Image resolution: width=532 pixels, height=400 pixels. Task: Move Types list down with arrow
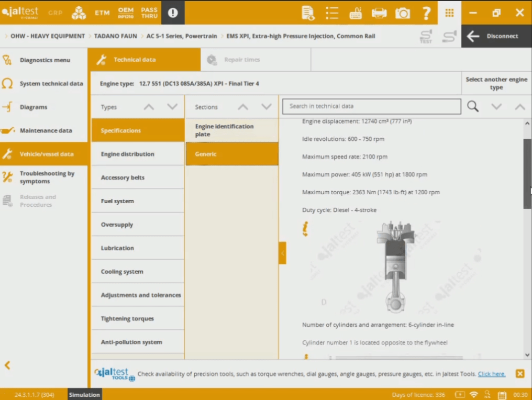click(172, 107)
